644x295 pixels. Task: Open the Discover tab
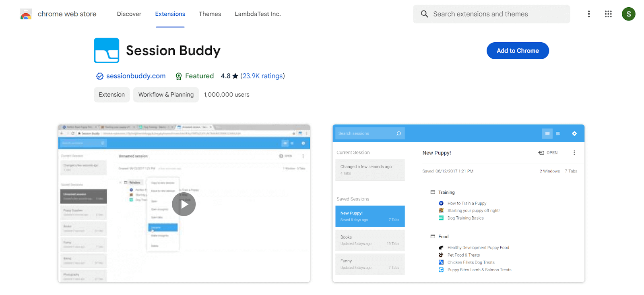click(129, 14)
